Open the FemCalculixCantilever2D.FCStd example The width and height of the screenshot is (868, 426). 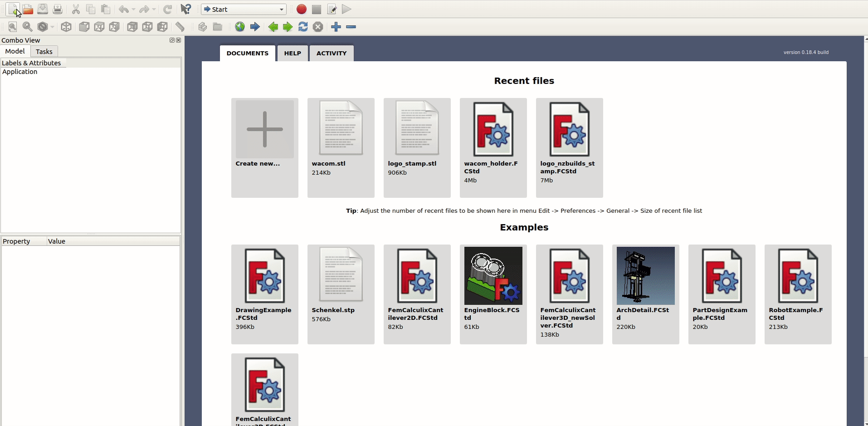pyautogui.click(x=417, y=294)
